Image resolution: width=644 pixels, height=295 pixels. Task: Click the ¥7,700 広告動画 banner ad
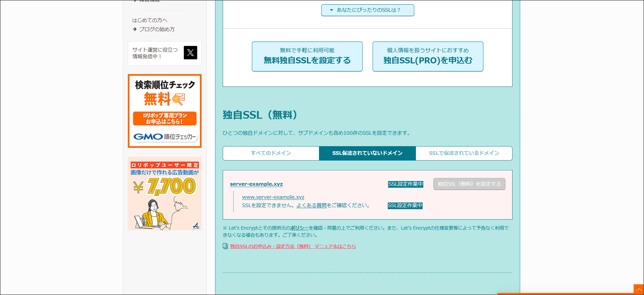(165, 193)
